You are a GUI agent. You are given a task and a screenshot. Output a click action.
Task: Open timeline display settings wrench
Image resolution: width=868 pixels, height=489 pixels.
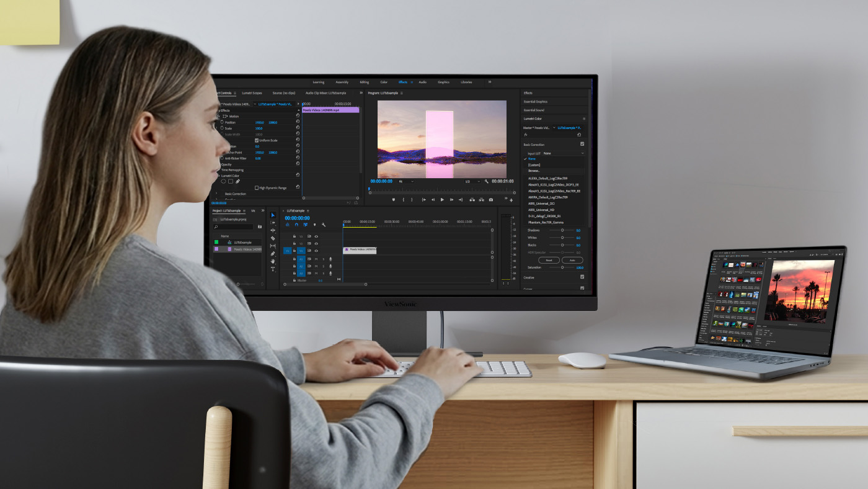[x=324, y=225]
